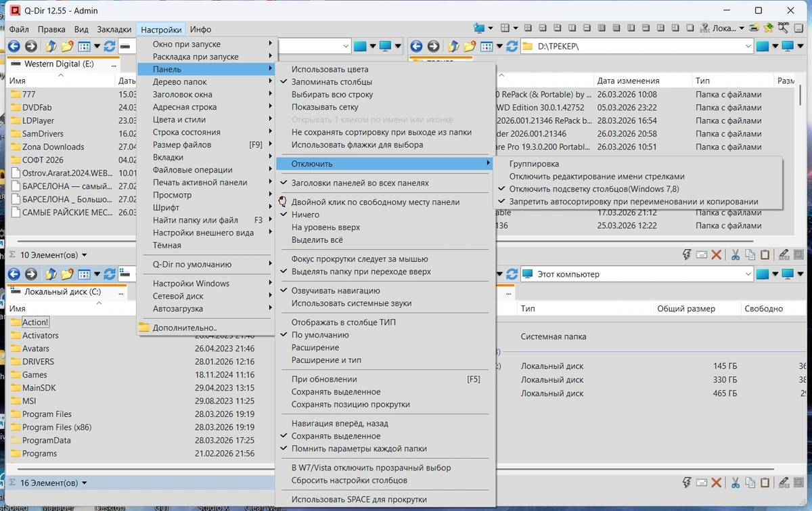Go forward in the Western Digital (E:) pane
The width and height of the screenshot is (812, 511).
click(31, 46)
